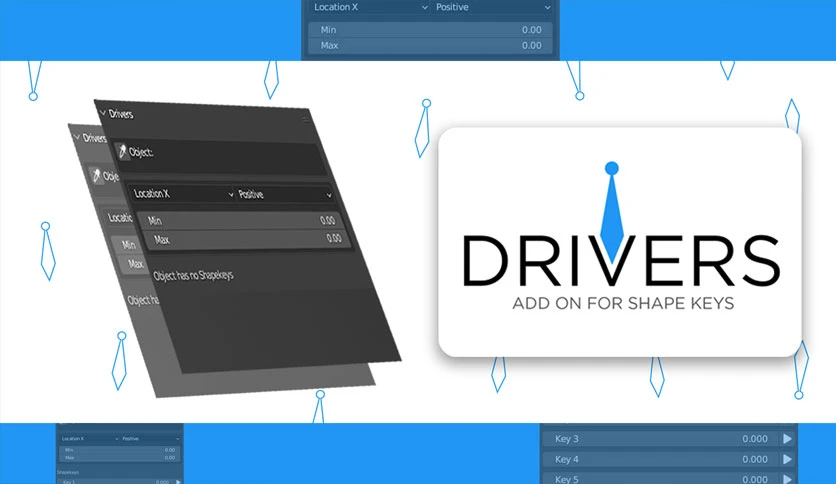Click the Key 5 shape key slider
The width and height of the screenshot is (836, 484).
(x=661, y=478)
